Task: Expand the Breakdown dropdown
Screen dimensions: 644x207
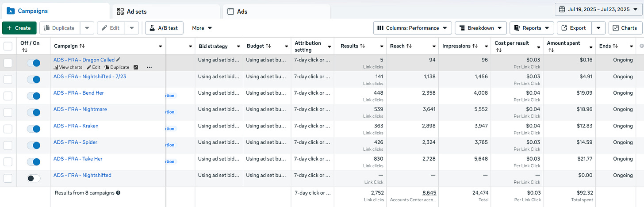Action: [x=480, y=28]
